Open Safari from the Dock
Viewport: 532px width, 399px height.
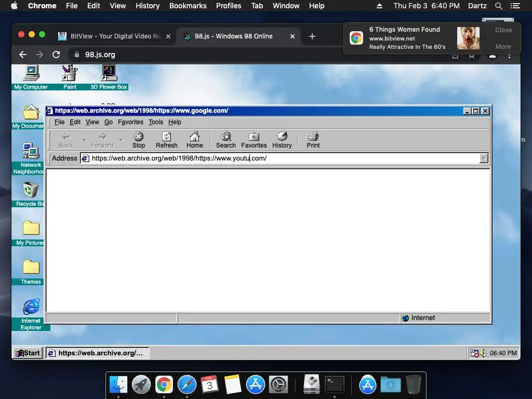pyautogui.click(x=187, y=385)
